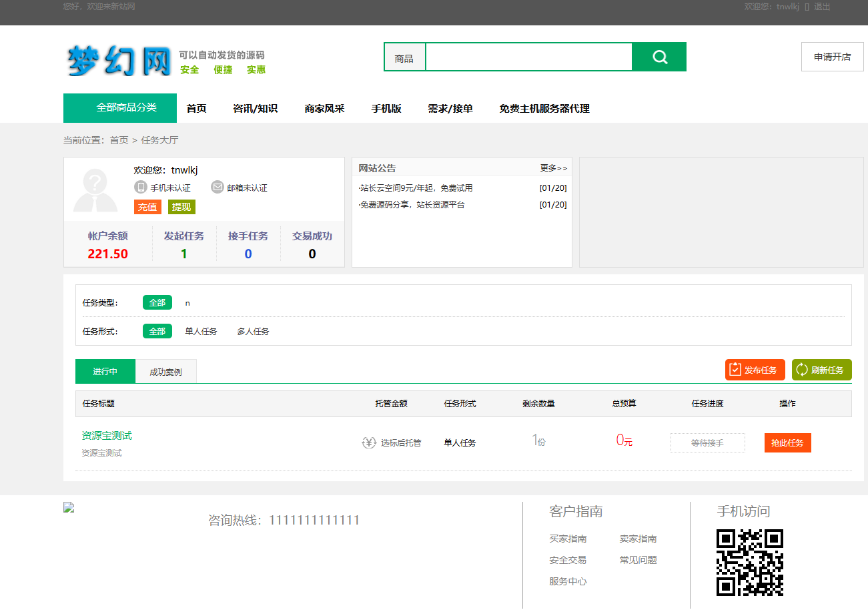
Task: Open 免费主机服务器代理 navigation item
Action: click(544, 109)
